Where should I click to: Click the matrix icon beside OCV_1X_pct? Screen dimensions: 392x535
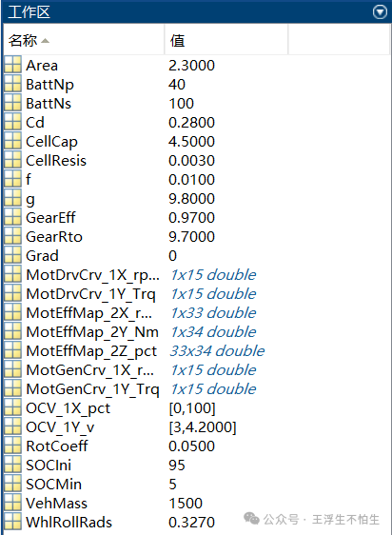click(13, 408)
